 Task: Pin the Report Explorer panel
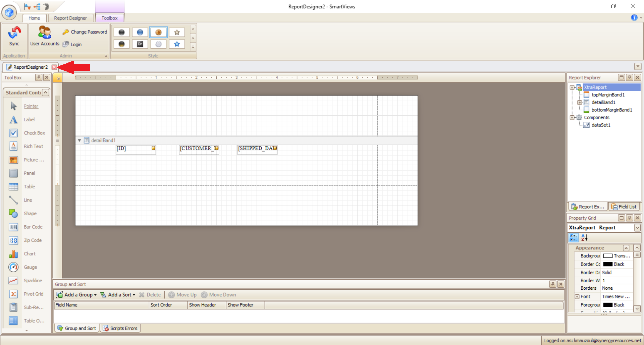point(630,77)
